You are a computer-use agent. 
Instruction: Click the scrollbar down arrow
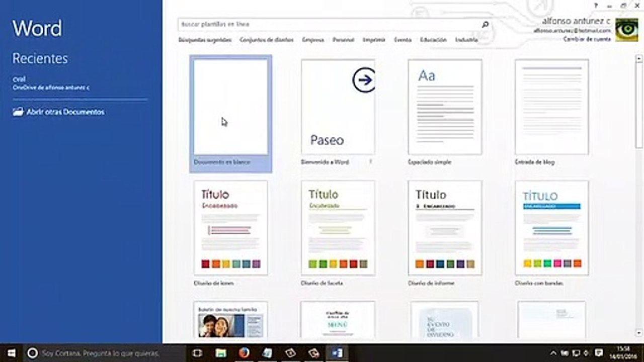639,332
